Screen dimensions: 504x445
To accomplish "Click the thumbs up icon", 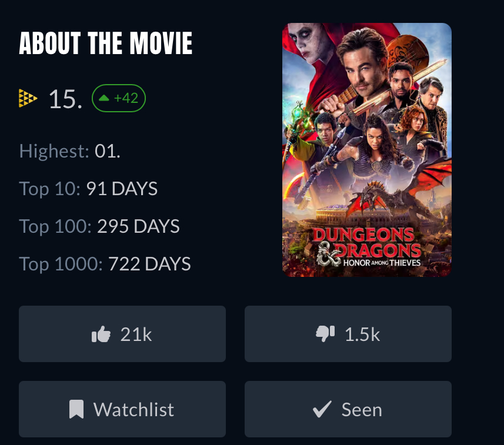I will 101,334.
